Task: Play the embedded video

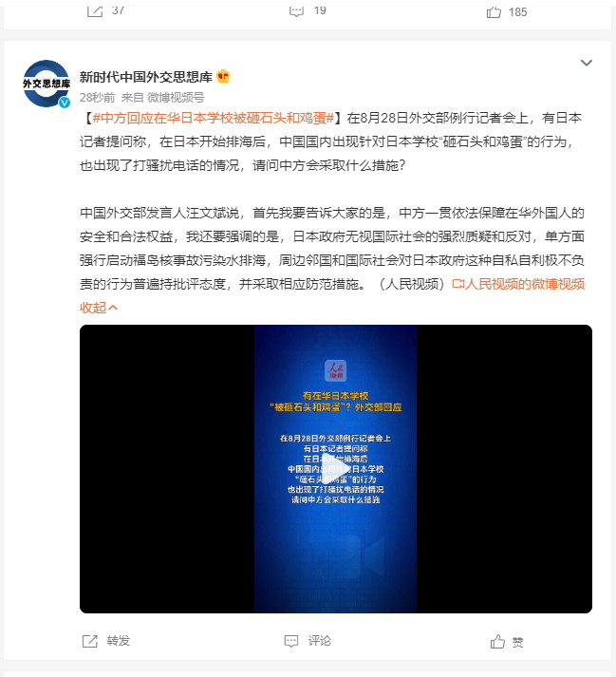Action: [x=335, y=469]
